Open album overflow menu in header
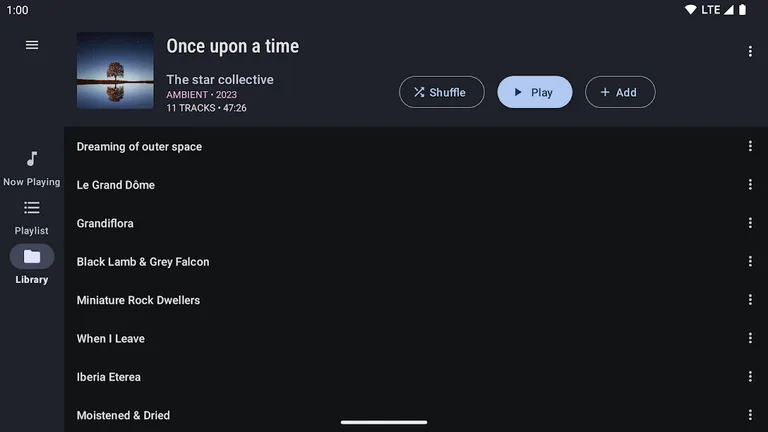This screenshot has width=768, height=432. tap(750, 52)
